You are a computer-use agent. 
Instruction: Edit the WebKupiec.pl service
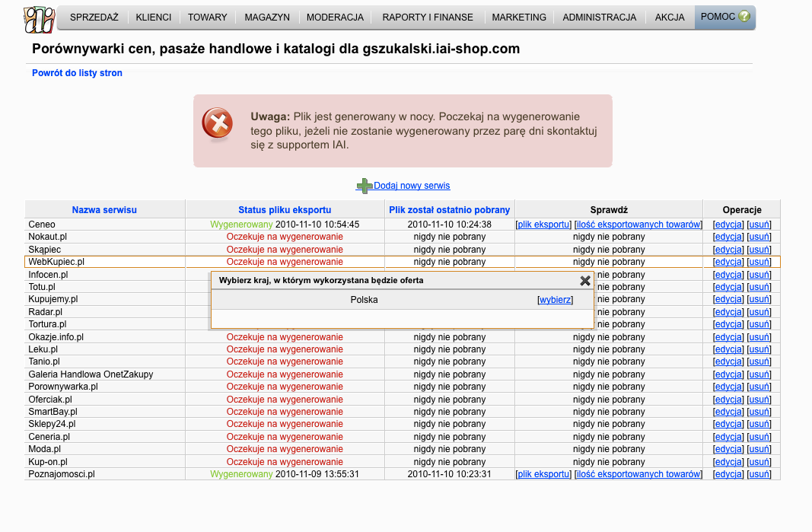(728, 262)
